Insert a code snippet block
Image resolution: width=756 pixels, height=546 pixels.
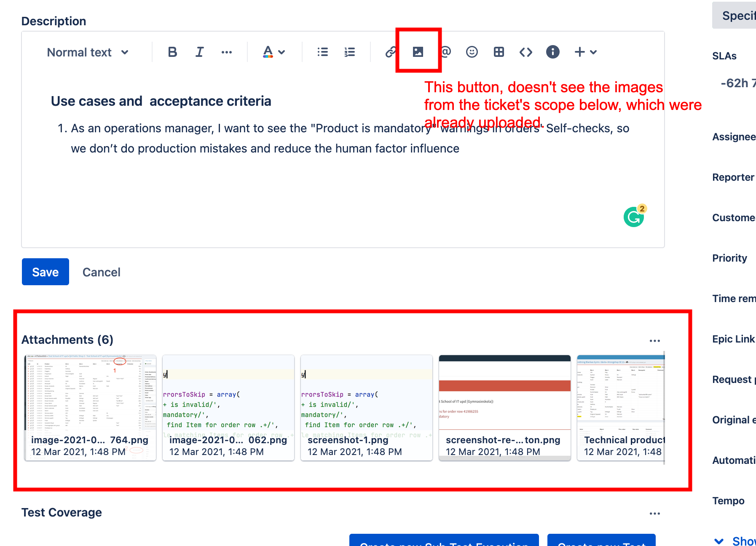pos(526,52)
